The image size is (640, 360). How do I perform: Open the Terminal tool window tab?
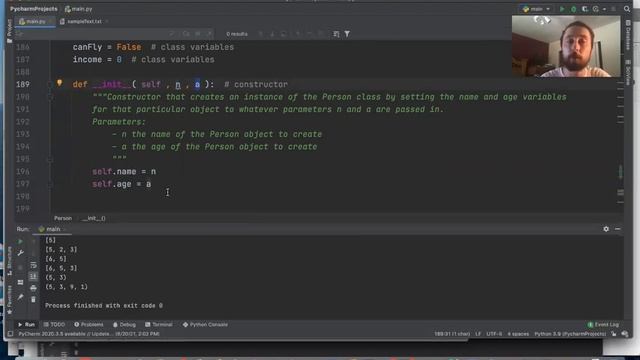(159, 324)
